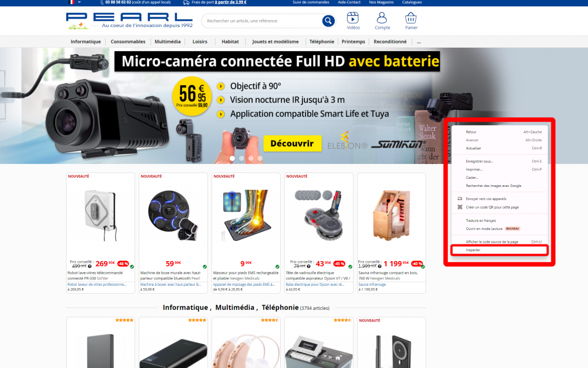Viewport: 588px width, 368px height.
Task: Go to homepage via the PEARL logo
Action: [x=129, y=21]
